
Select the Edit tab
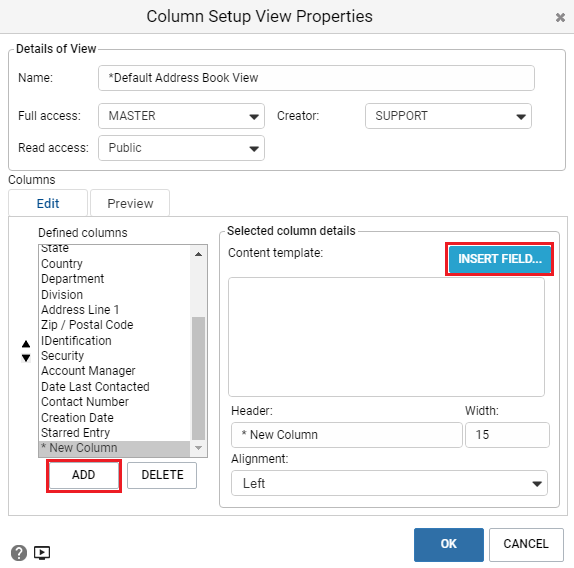pos(48,203)
